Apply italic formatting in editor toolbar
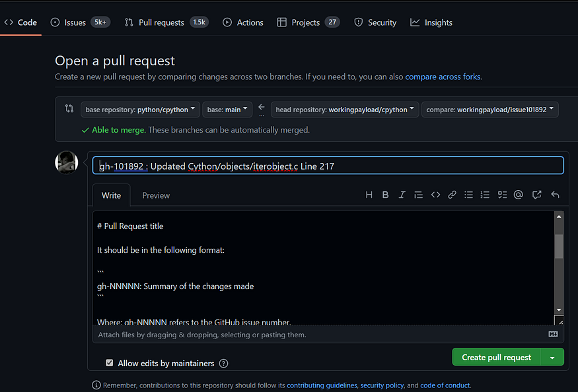This screenshot has width=578, height=392. point(402,195)
